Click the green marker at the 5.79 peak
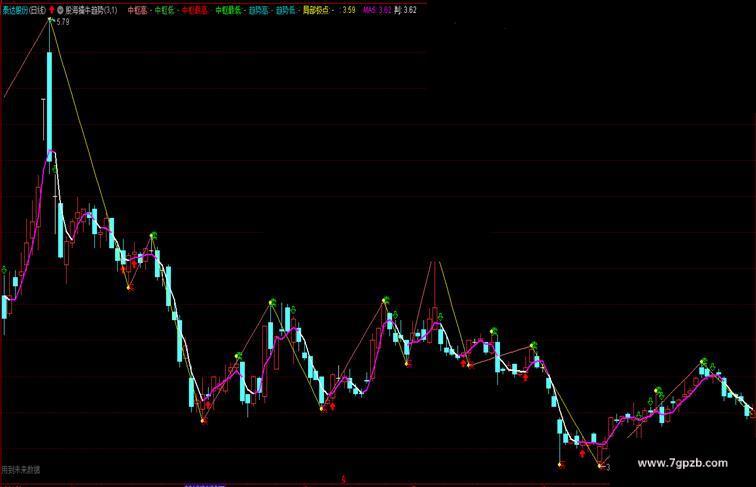Screen dimensions: 756x487 50,20
